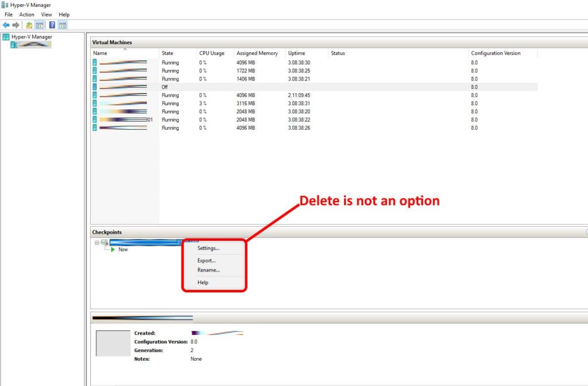Choose Rename... from the context menu
This screenshot has width=588, height=386.
click(x=208, y=270)
